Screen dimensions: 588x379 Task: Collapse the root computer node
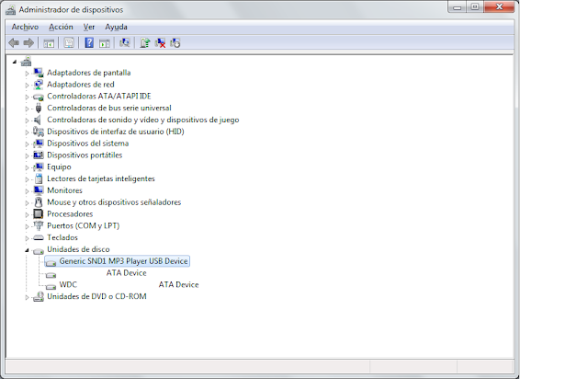coord(15,62)
